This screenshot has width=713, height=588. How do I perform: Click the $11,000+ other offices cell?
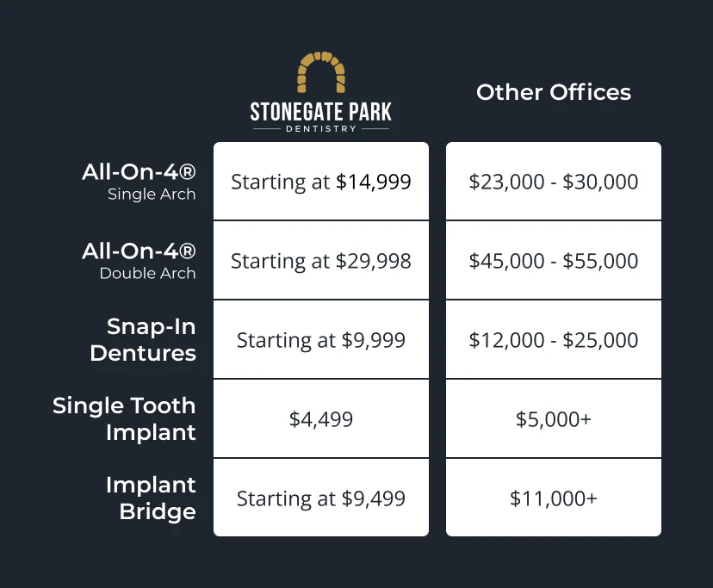(x=554, y=498)
